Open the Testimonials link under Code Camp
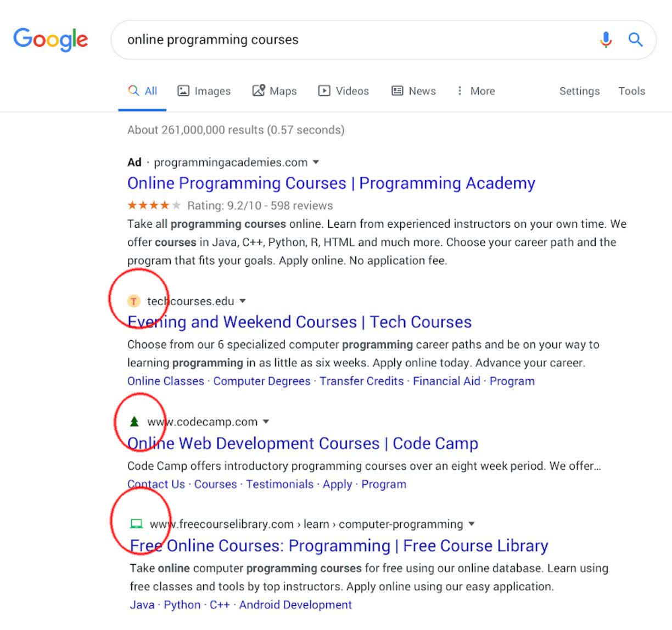 point(279,484)
